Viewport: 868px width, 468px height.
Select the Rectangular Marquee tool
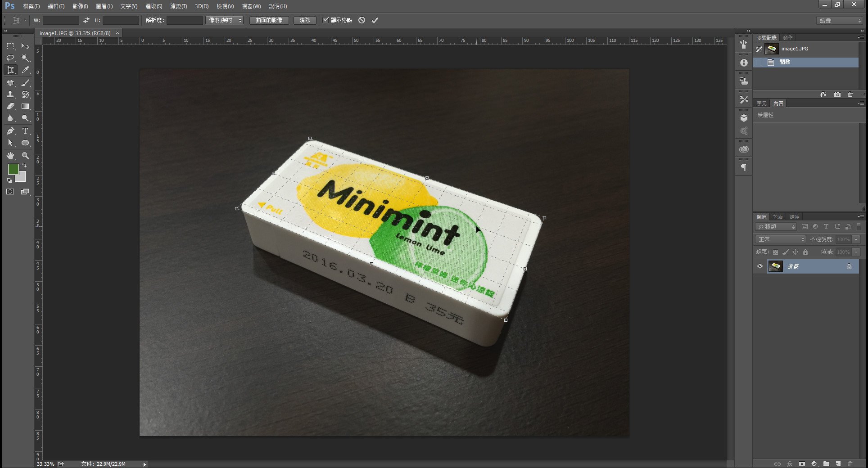point(10,46)
